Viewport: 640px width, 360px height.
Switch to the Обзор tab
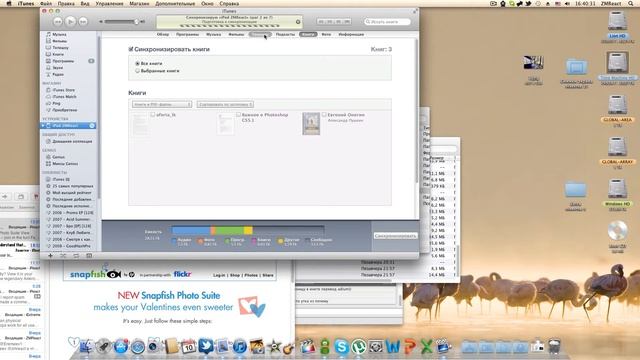[163, 34]
